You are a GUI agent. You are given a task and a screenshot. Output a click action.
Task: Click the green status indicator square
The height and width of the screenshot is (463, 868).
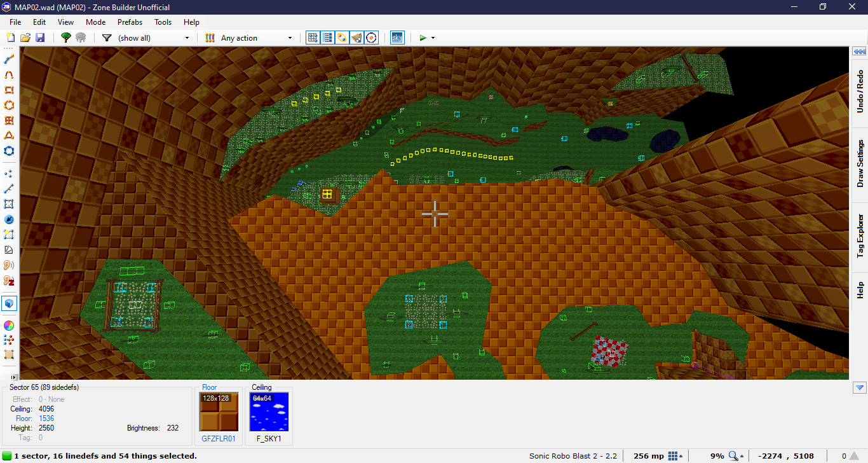pos(7,455)
